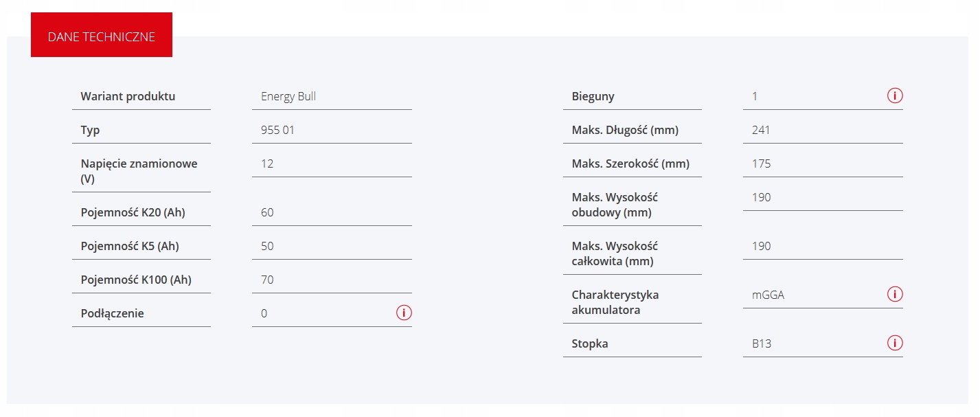The image size is (980, 417).
Task: Click the Napięcie znamionowe value 12
Action: click(267, 164)
